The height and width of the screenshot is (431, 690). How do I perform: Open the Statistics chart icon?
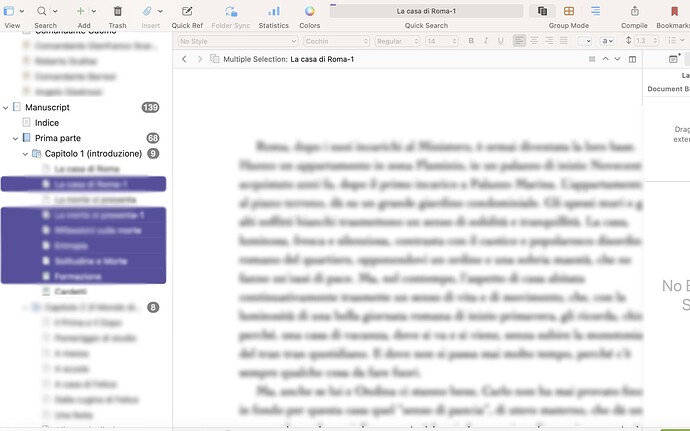tap(274, 11)
